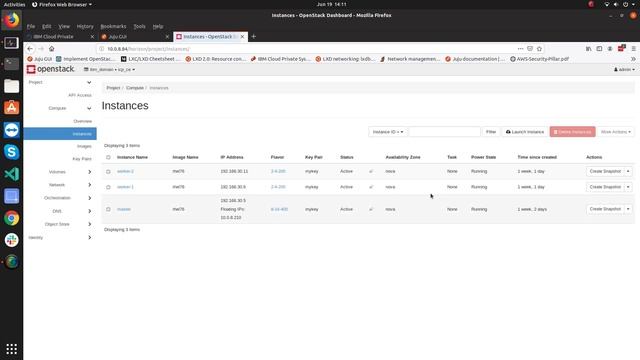Open Visual Studio Code from the dock
This screenshot has height=360, width=640.
11,174
